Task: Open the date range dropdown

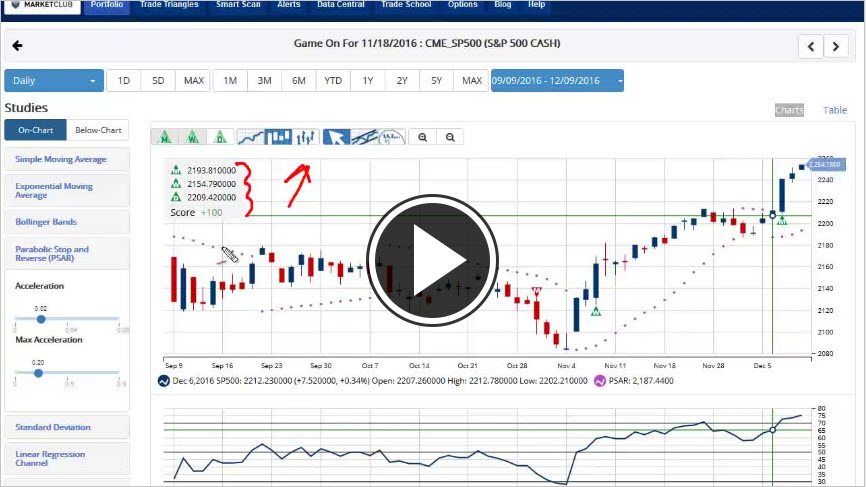Action: click(x=557, y=81)
